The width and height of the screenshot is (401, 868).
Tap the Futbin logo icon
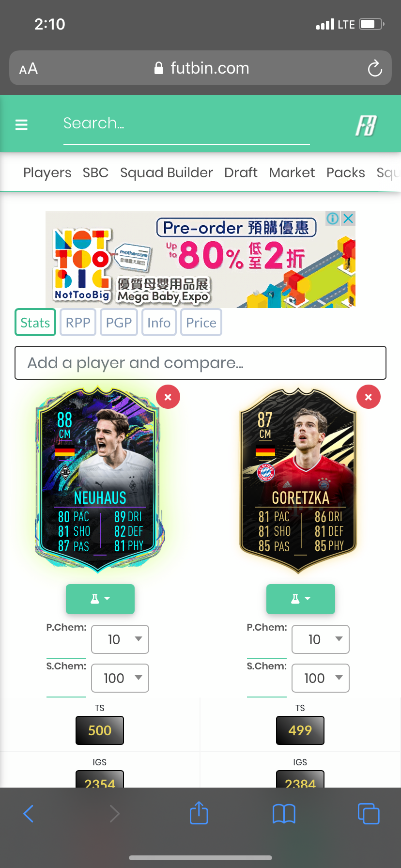pyautogui.click(x=366, y=125)
